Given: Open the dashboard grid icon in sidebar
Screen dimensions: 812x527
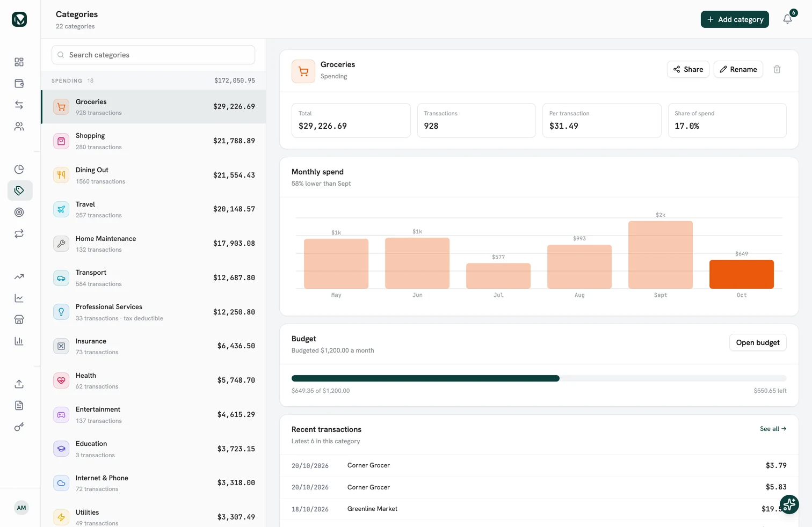Looking at the screenshot, I should point(19,62).
